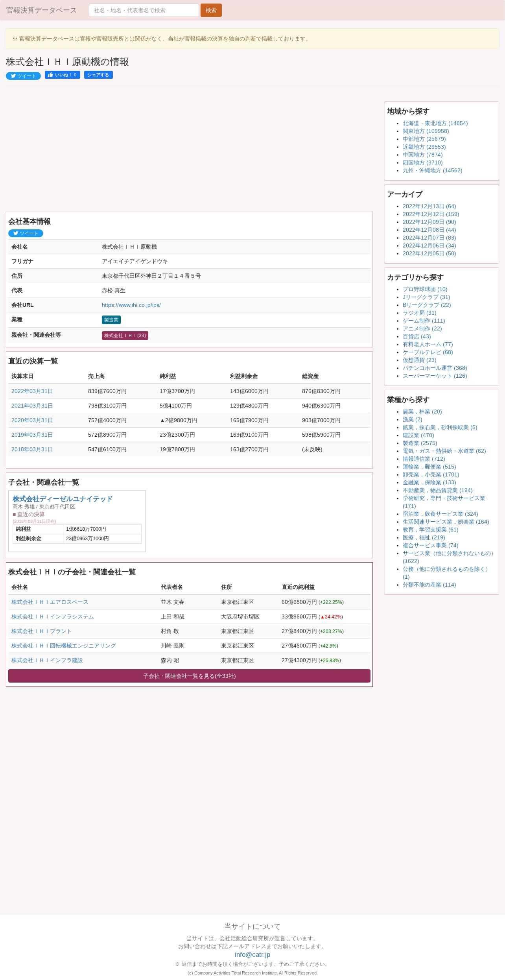Browse 中部地方 (25679) region
This screenshot has width=505, height=980.
tap(424, 139)
